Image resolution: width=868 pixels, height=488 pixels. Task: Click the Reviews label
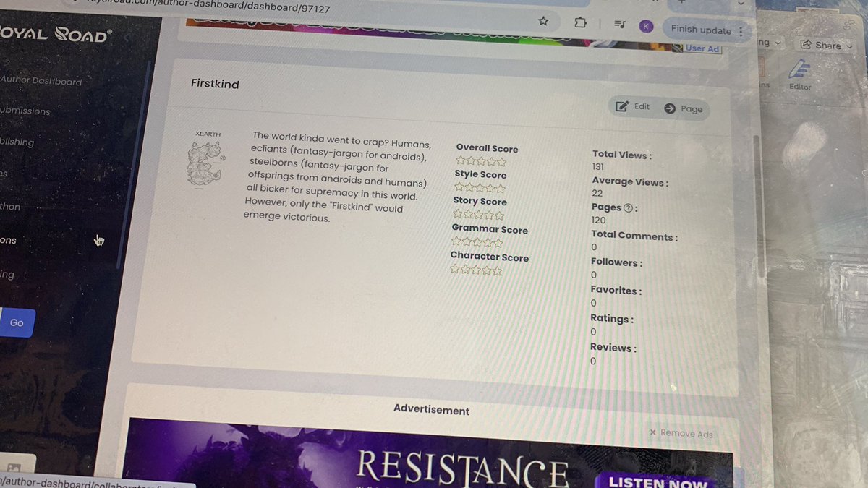pyautogui.click(x=613, y=348)
